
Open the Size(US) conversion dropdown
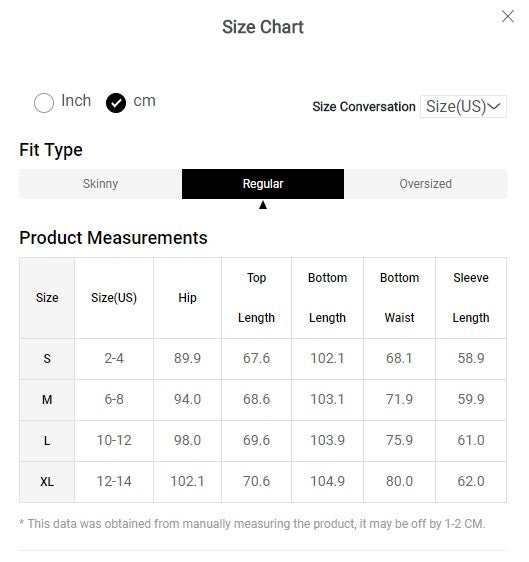pyautogui.click(x=463, y=106)
